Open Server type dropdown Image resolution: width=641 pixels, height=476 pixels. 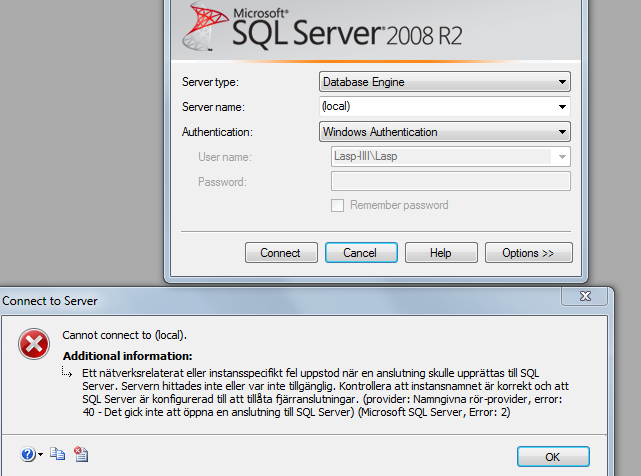coord(444,82)
